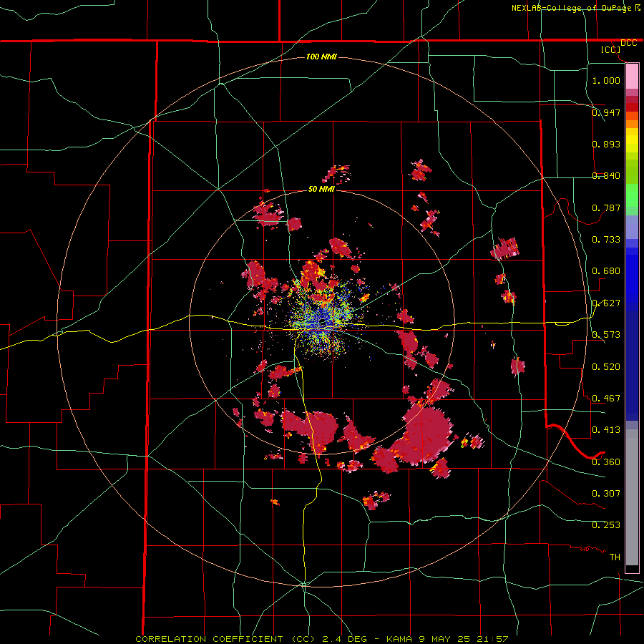This screenshot has width=644, height=644.
Task: Select the 0.360 scale value
Action: 606,462
